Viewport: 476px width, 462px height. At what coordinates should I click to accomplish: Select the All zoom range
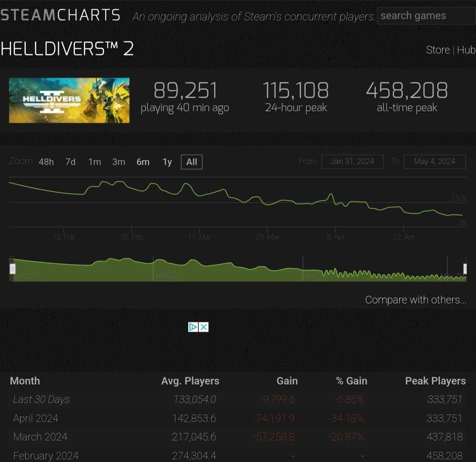pyautogui.click(x=192, y=162)
